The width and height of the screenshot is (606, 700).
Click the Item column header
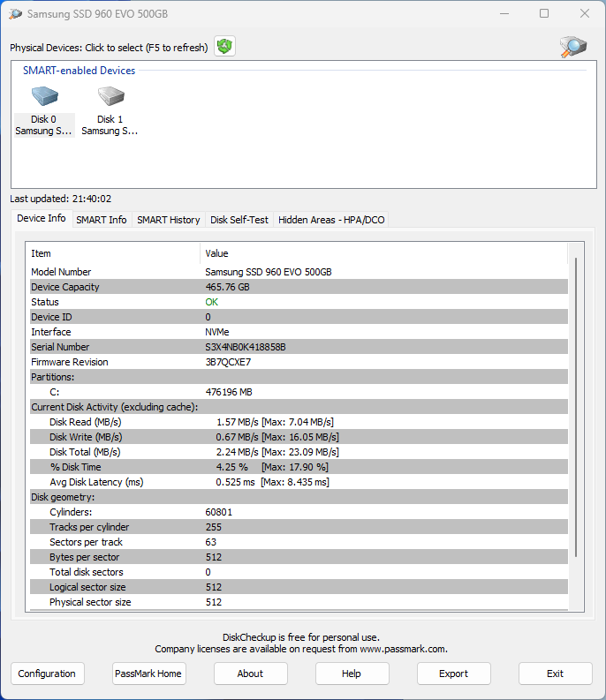point(115,253)
